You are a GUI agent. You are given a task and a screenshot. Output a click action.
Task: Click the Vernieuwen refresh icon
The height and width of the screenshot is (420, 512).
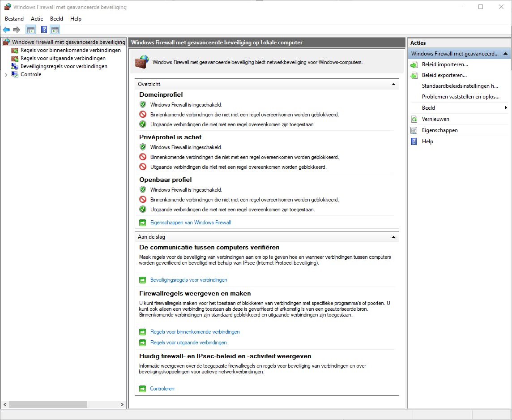[414, 119]
